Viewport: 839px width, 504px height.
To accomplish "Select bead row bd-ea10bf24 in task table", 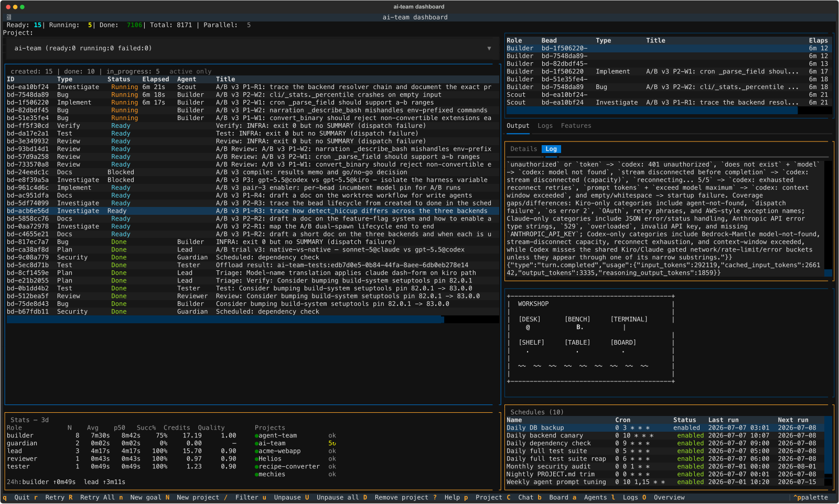I will tap(252, 87).
